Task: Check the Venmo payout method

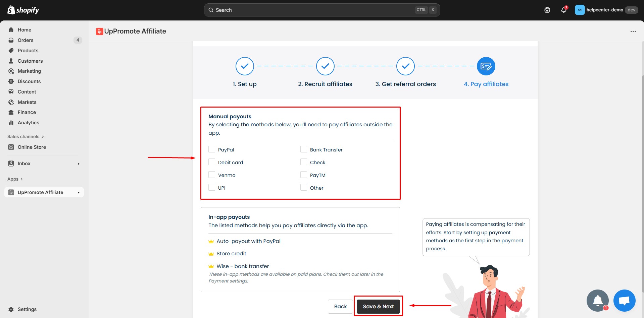Action: tap(212, 175)
